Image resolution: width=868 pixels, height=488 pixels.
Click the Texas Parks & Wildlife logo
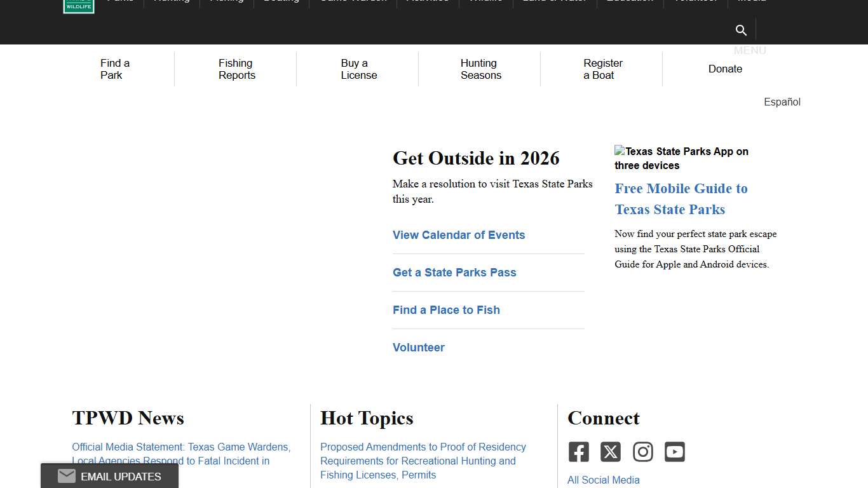pyautogui.click(x=79, y=6)
